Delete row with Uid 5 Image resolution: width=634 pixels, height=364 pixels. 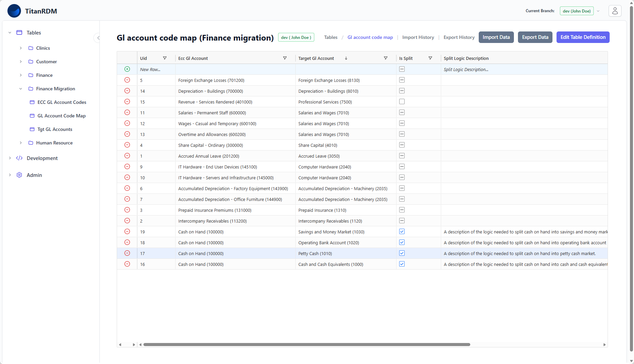pyautogui.click(x=127, y=80)
